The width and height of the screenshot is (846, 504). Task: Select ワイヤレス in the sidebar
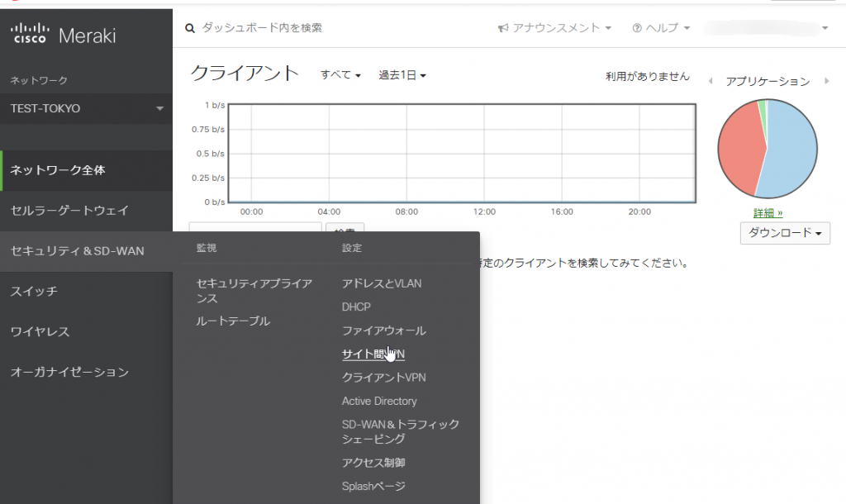pyautogui.click(x=86, y=331)
